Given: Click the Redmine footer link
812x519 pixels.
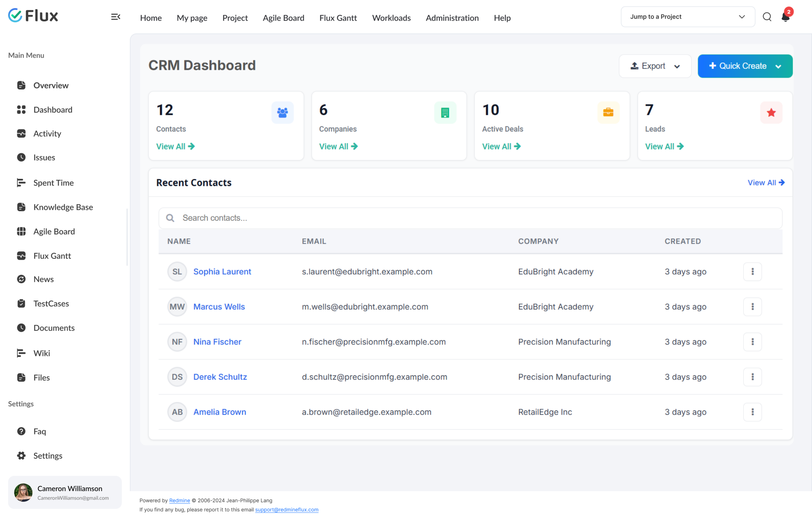Looking at the screenshot, I should coord(180,501).
